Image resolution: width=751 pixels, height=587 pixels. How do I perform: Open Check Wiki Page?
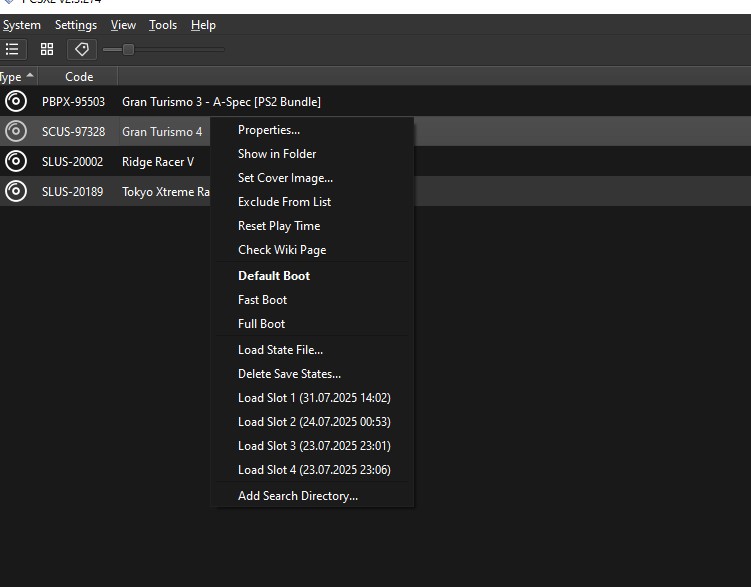click(x=312, y=249)
